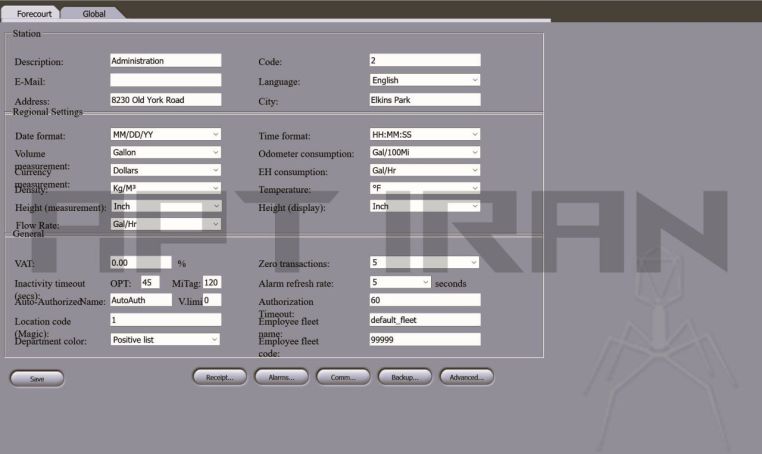Open the Date format dropdown
This screenshot has height=454, width=762.
(x=165, y=135)
